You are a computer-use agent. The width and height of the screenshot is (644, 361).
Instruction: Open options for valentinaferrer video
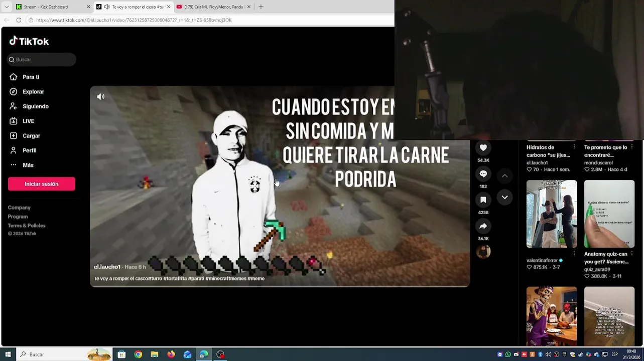[x=574, y=254]
